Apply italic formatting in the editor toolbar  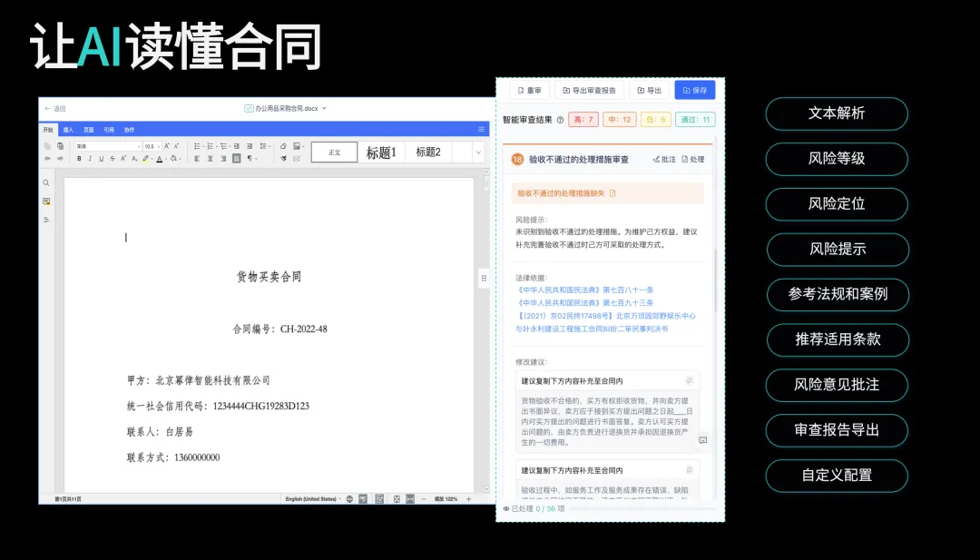click(90, 159)
